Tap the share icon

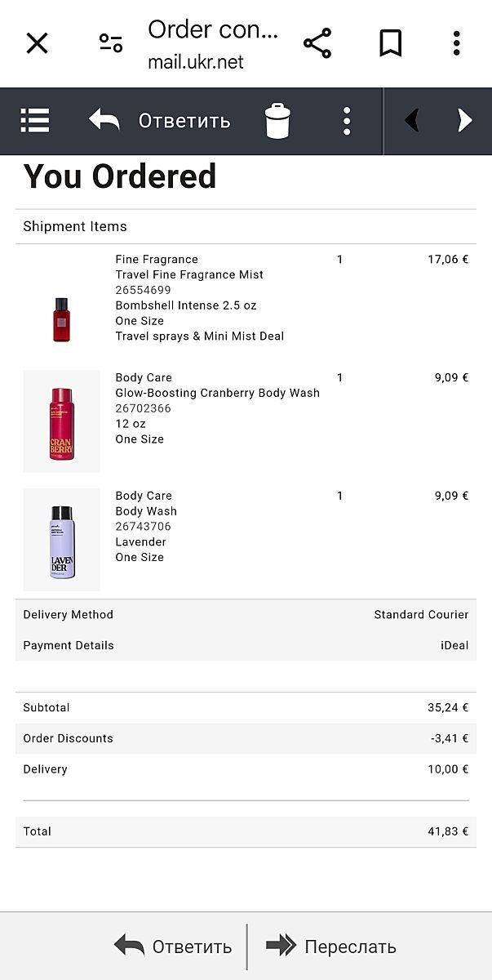click(x=317, y=43)
